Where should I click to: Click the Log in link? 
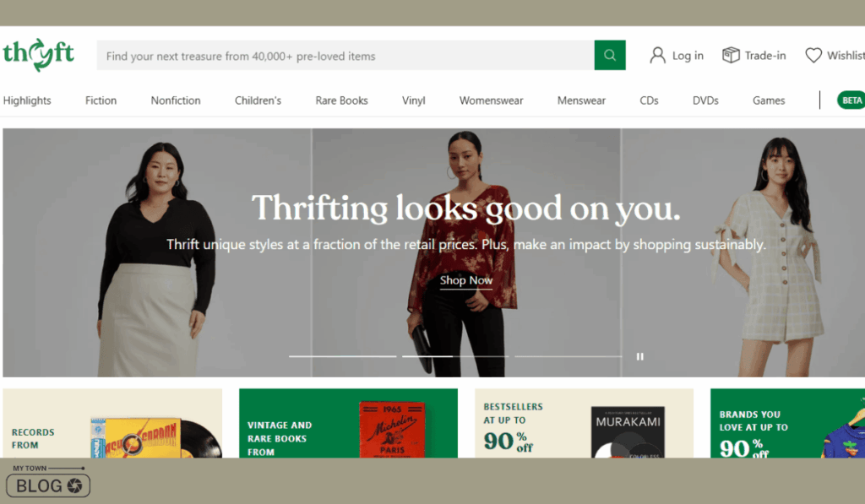(x=688, y=55)
